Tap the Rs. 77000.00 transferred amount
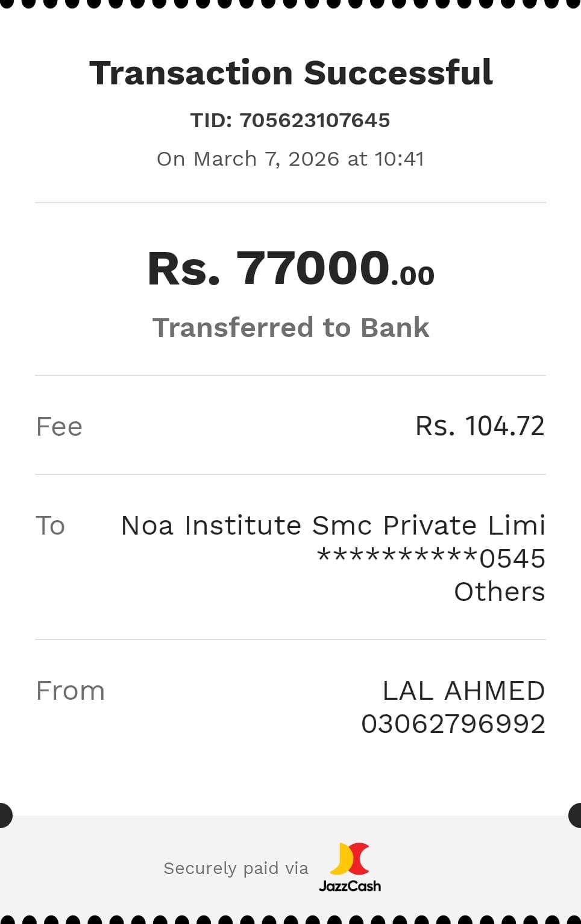 tap(290, 268)
